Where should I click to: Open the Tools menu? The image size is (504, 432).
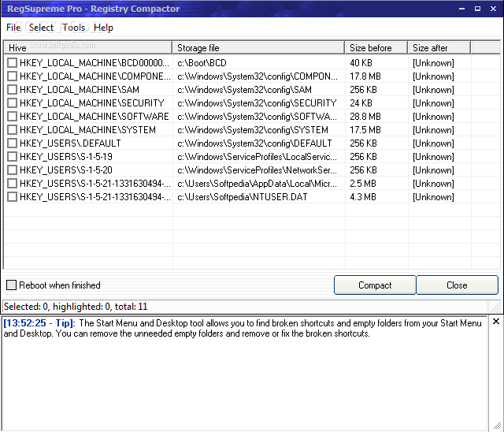pos(73,28)
